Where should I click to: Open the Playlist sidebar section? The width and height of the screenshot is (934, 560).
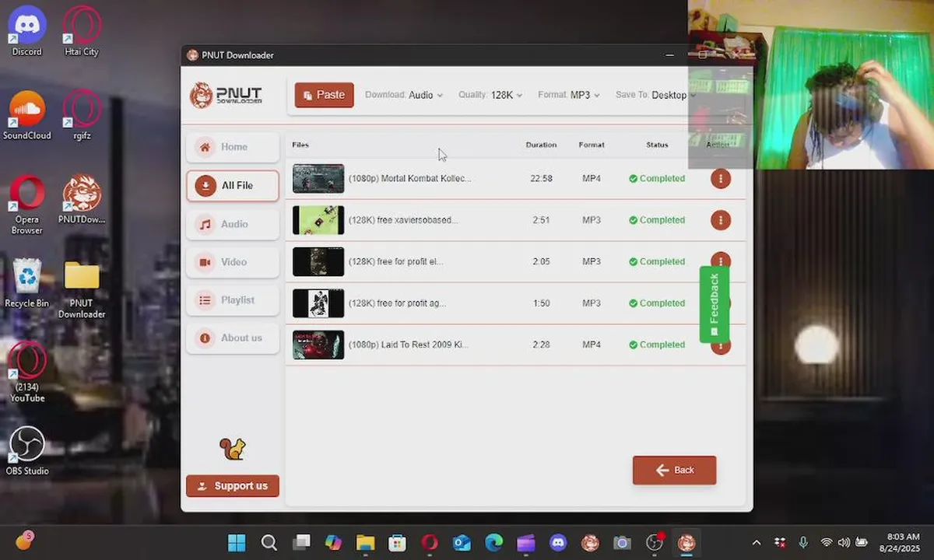pos(233,300)
